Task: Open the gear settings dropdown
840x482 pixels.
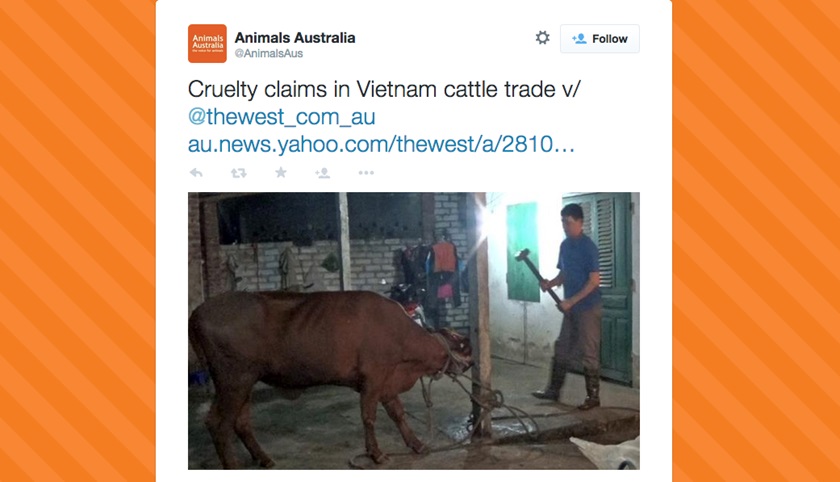Action: 543,38
